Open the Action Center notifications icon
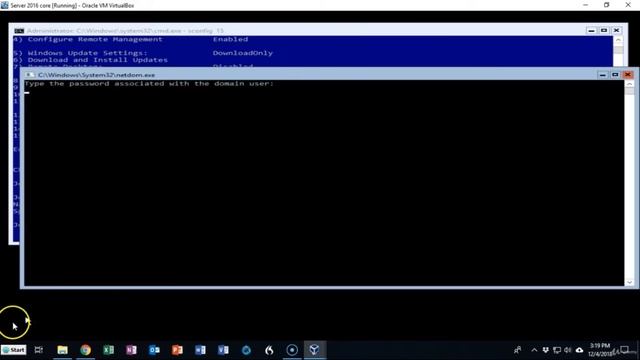640x360 pixels. click(x=624, y=350)
